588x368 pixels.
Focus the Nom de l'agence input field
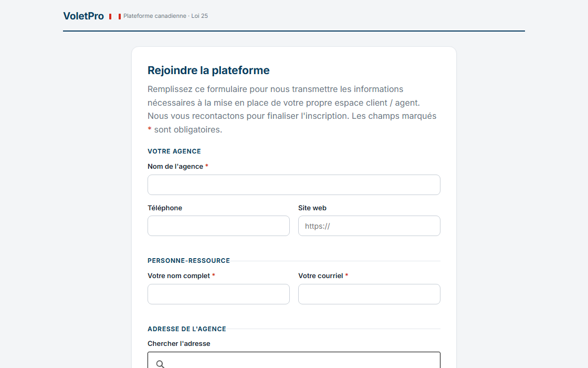coord(293,185)
